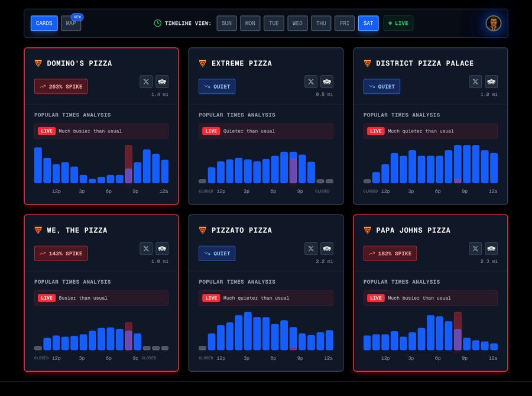532x396 pixels.
Task: Click the 2.2 mi distance label
Action: (x=325, y=261)
